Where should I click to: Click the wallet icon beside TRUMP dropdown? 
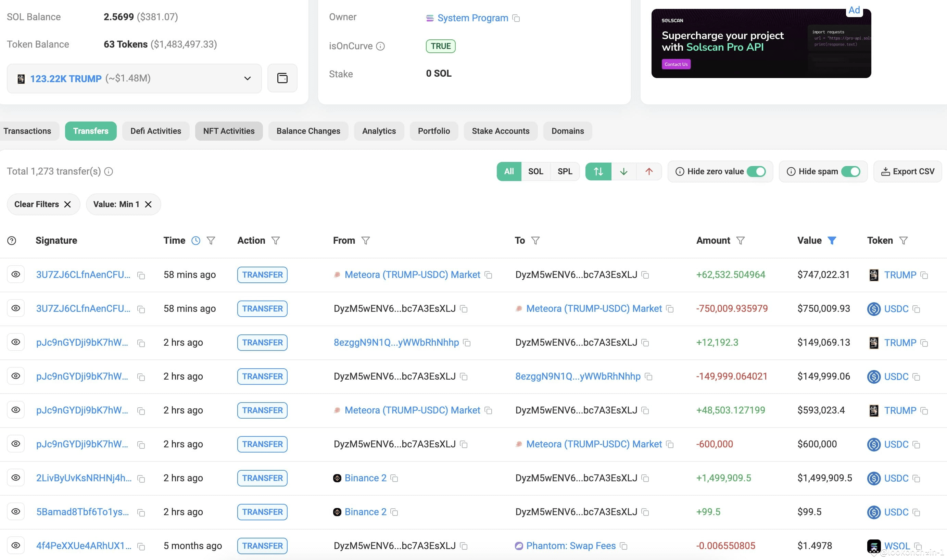coord(282,78)
